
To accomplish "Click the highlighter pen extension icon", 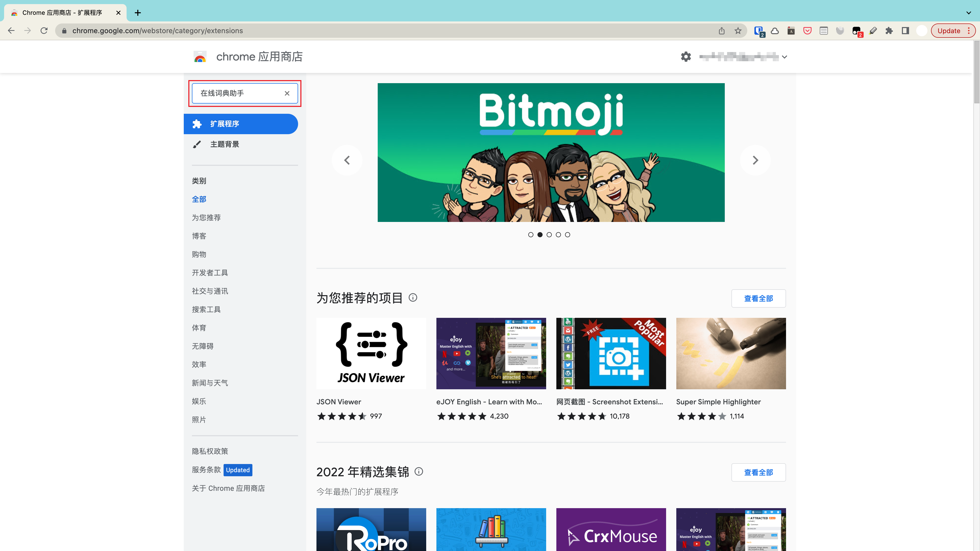I will [x=873, y=31].
